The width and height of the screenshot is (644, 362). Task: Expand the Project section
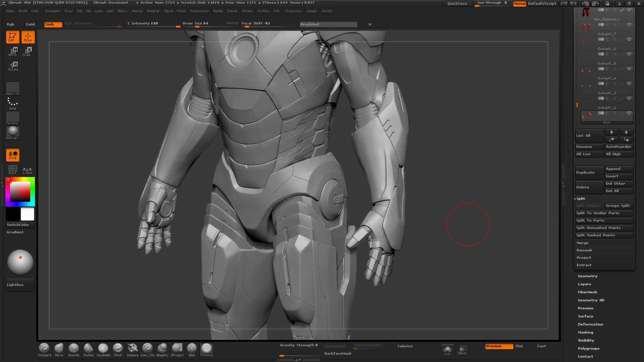click(x=584, y=258)
